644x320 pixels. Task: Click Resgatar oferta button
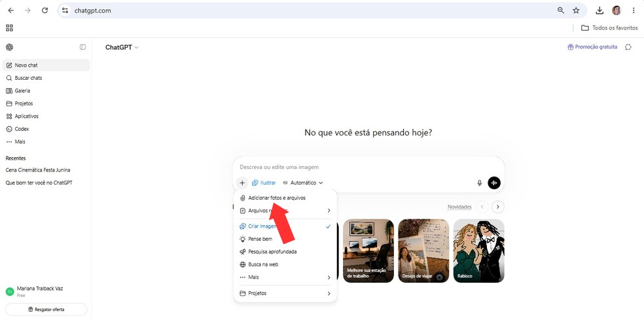46,310
